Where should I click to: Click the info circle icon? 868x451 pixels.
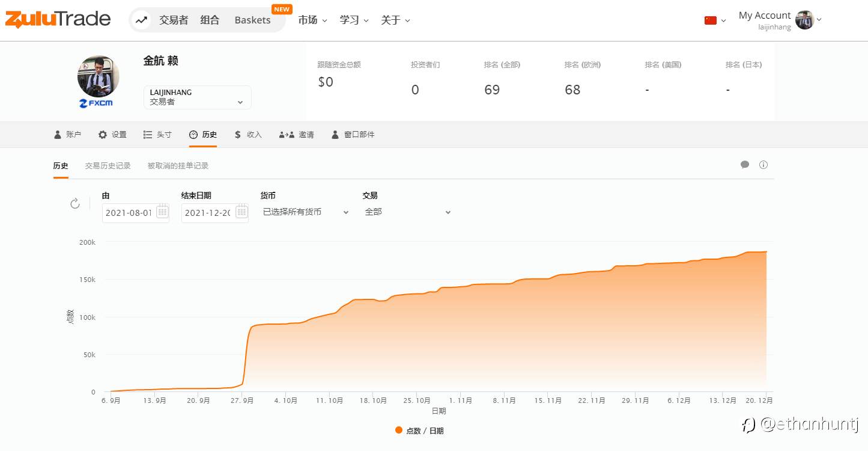point(763,165)
